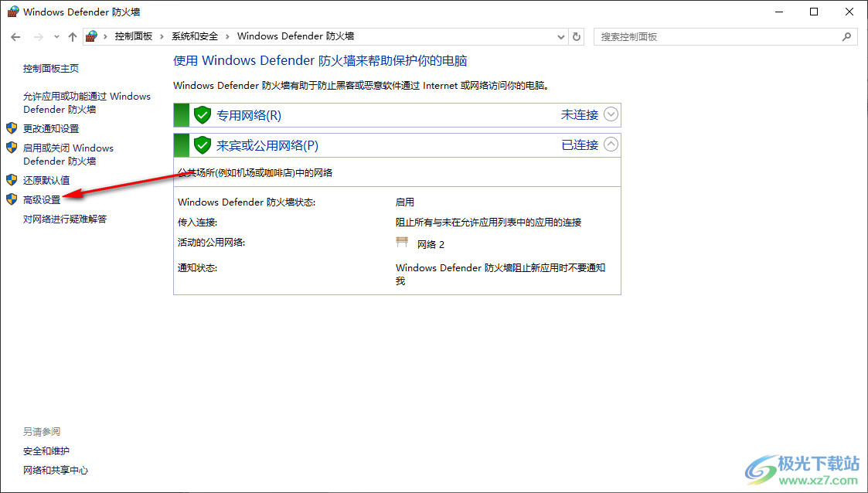Click the 阻止所有与未在允许应用列表中的应用的连接 text
868x493 pixels.
click(488, 223)
